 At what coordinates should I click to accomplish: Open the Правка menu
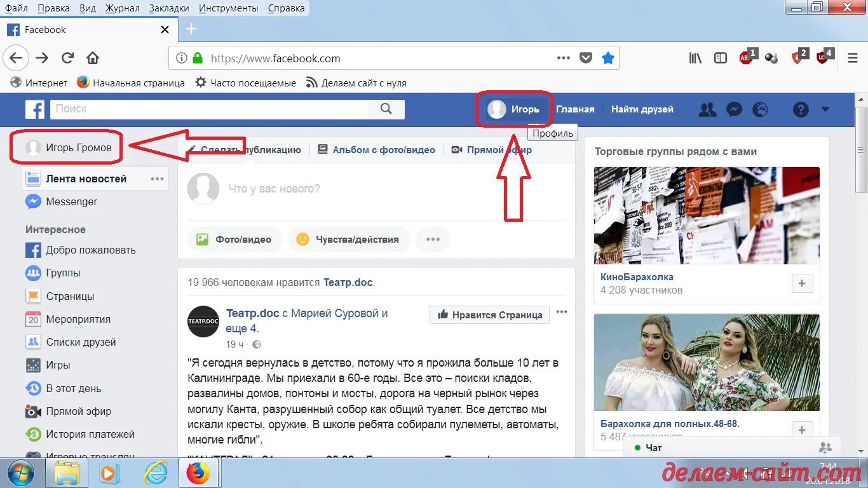[53, 8]
